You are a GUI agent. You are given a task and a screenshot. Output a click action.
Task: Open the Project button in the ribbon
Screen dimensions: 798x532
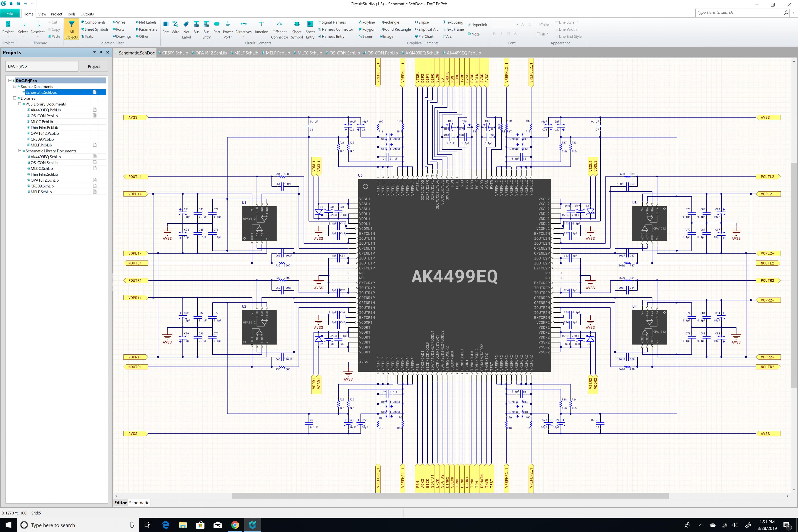click(x=8, y=29)
